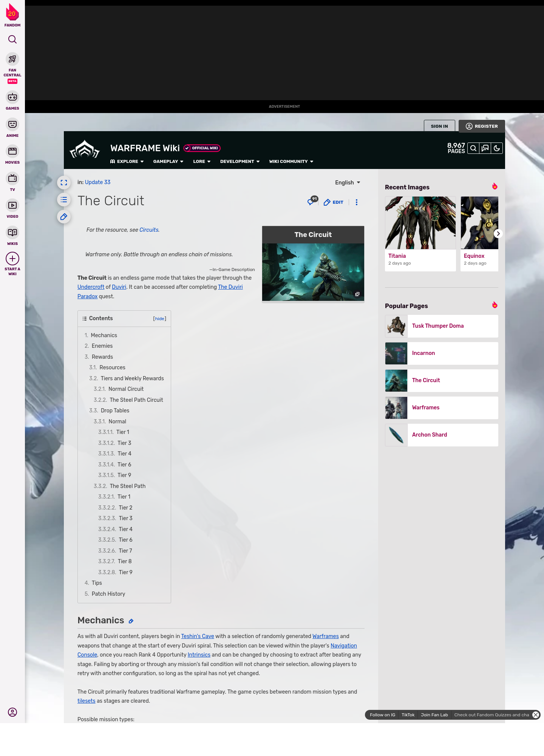Open the Fandom home logo
Image resolution: width=544 pixels, height=756 pixels.
(12, 15)
